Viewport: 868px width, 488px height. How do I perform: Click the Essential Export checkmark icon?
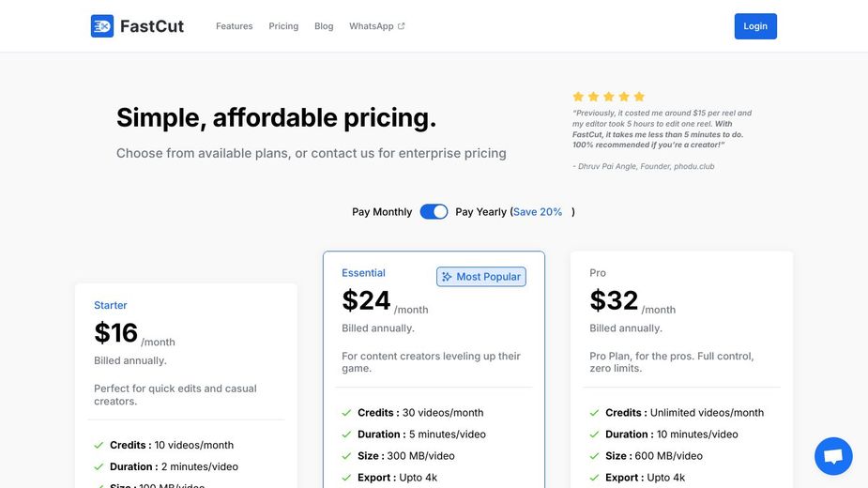click(x=346, y=478)
